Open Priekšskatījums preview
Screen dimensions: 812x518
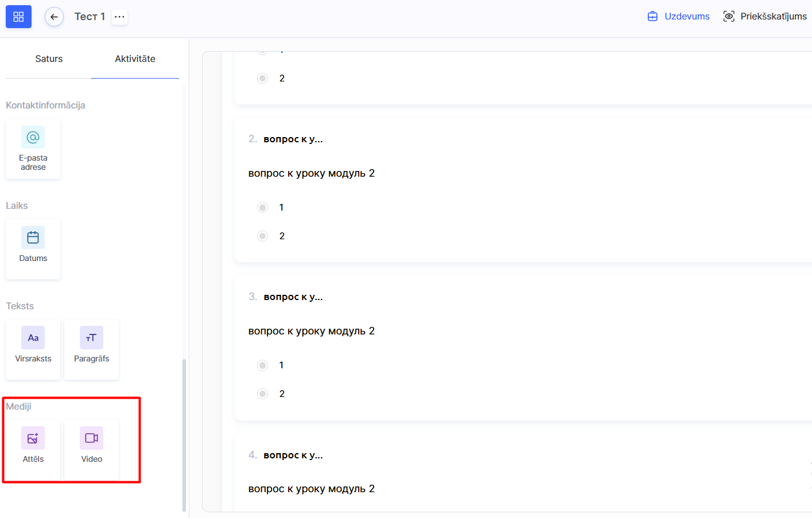pos(766,17)
